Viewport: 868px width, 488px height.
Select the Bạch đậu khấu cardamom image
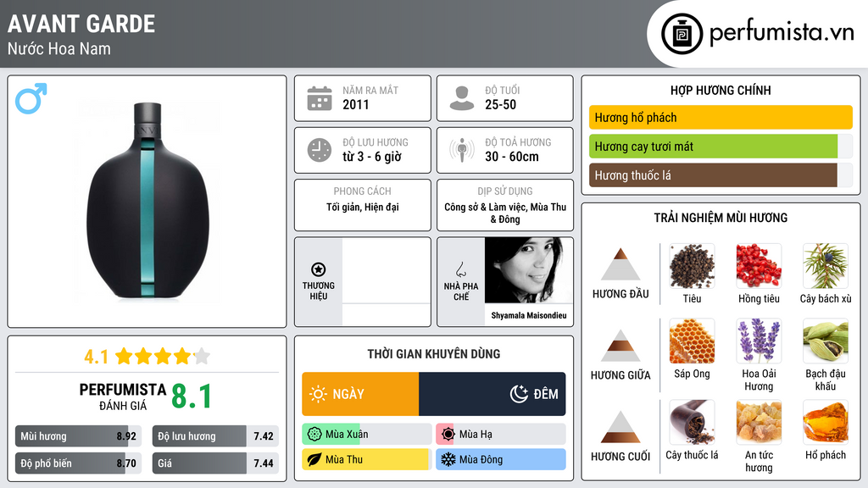pyautogui.click(x=826, y=341)
